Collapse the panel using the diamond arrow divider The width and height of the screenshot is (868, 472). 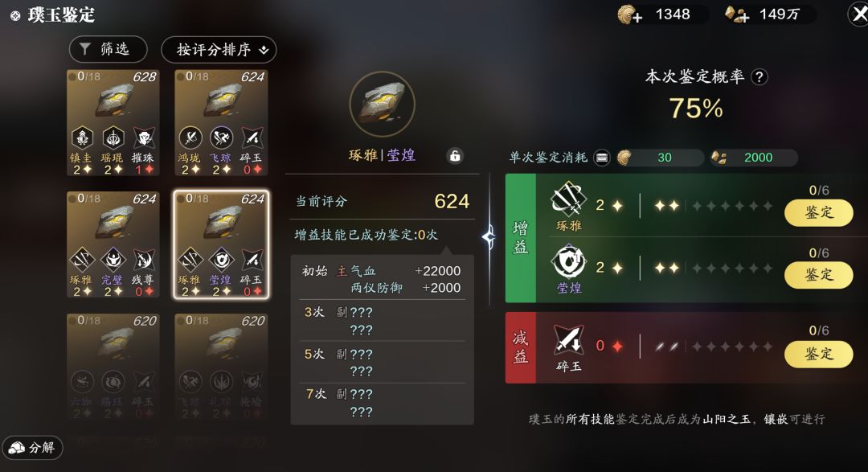[489, 238]
